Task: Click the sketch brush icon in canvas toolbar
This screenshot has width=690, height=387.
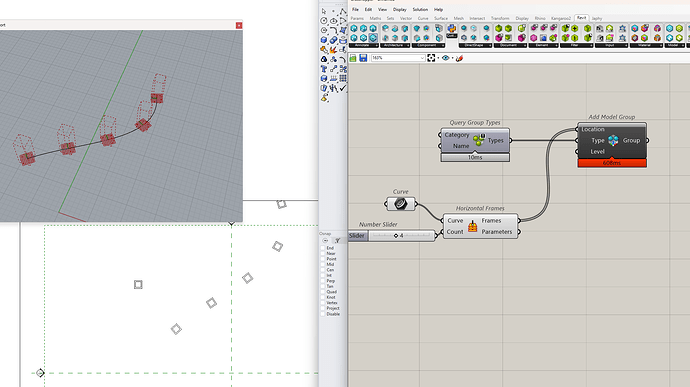Action: [459, 58]
